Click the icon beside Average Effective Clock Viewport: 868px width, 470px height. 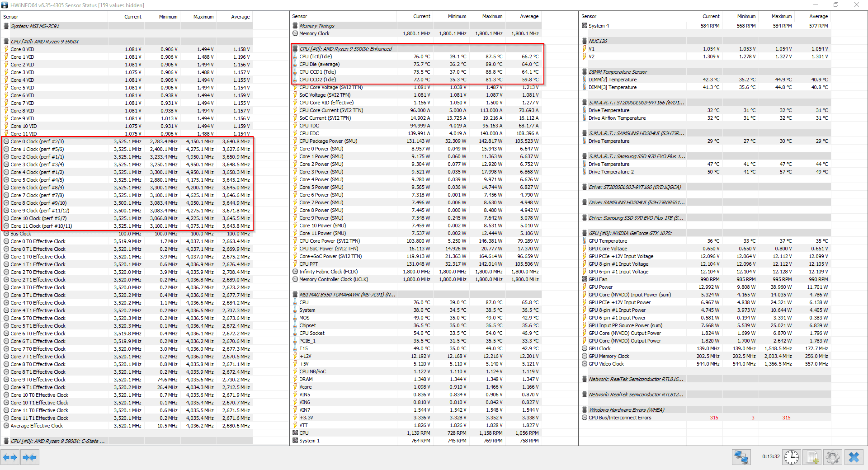coord(6,426)
